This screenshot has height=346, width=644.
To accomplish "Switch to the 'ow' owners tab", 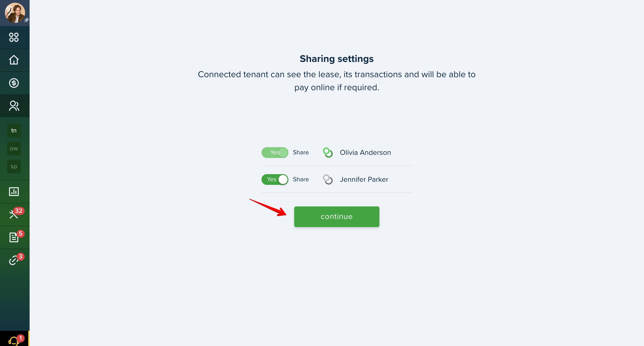I will (x=14, y=149).
